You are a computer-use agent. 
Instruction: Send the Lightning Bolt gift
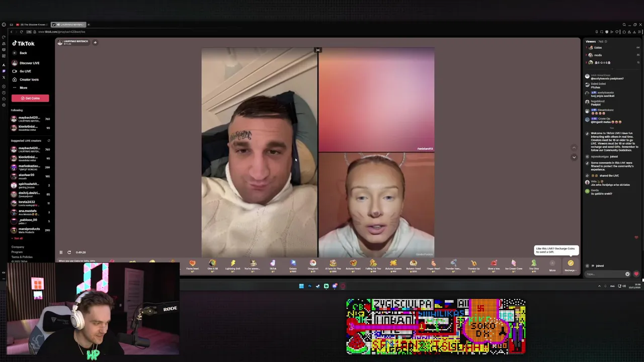[x=232, y=265]
